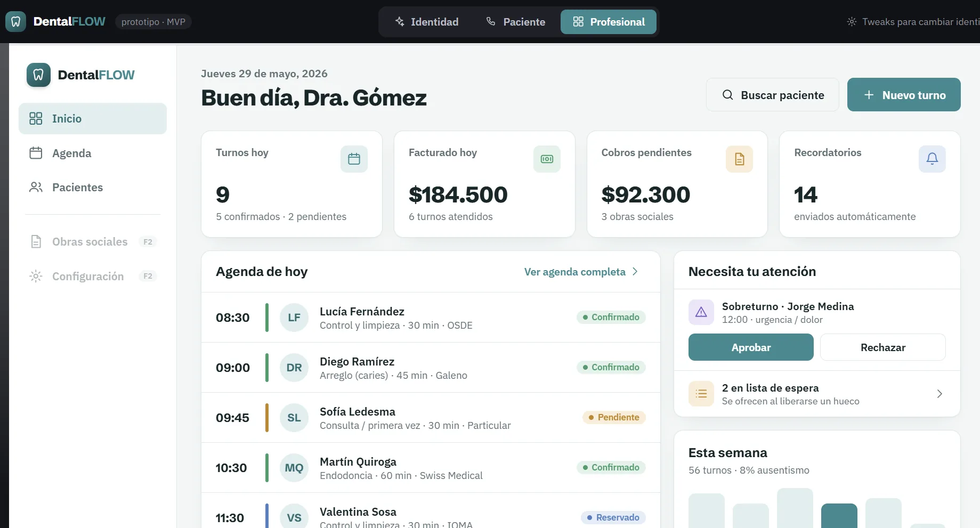Click the LF avatar of Lucía Fernández
The height and width of the screenshot is (528, 980).
coord(294,318)
